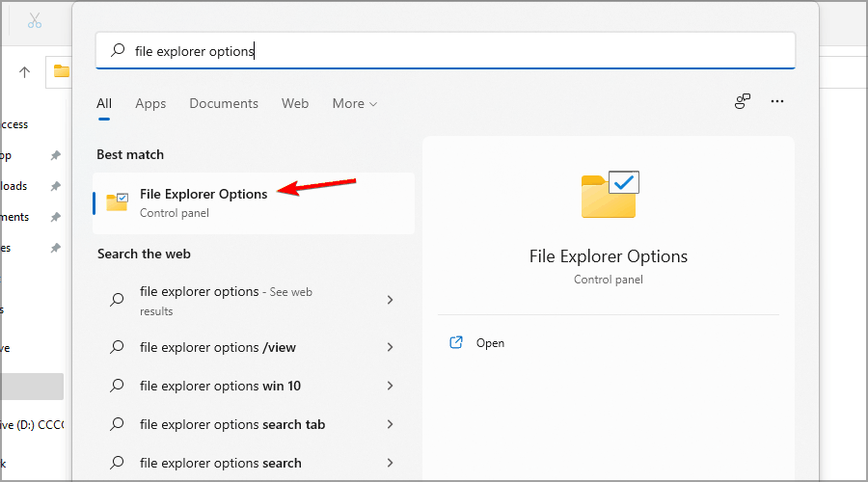868x482 pixels.
Task: Select the 'file explorer options /view' suggestion
Action: click(254, 348)
